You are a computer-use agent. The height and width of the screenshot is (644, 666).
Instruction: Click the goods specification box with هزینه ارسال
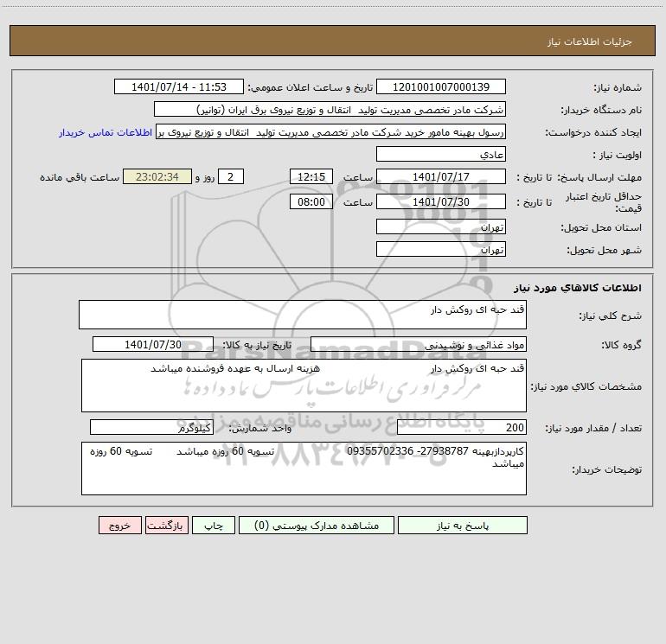pos(304,386)
